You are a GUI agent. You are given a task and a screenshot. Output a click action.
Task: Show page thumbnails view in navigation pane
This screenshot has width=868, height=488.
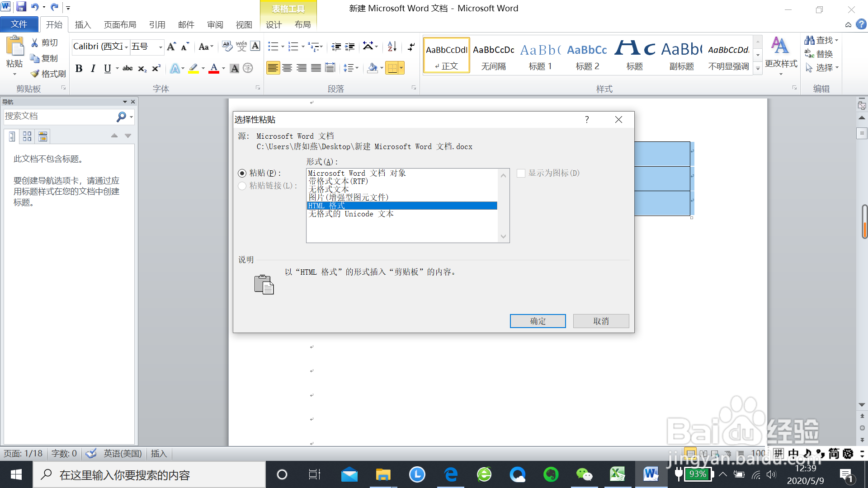[27, 136]
